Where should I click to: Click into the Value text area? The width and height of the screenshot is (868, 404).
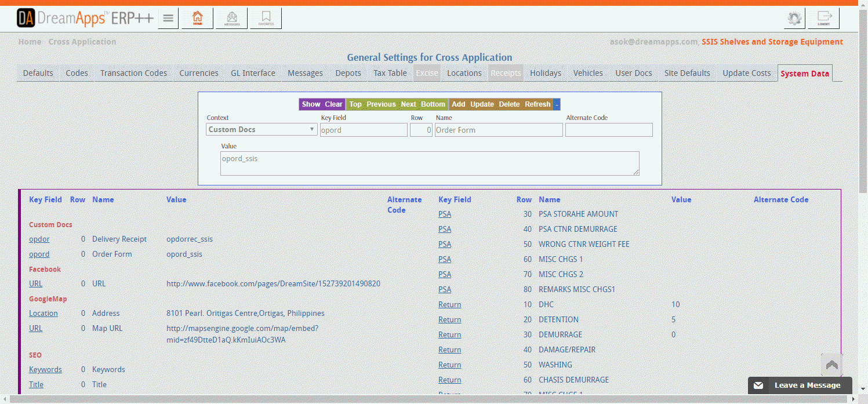pos(430,163)
